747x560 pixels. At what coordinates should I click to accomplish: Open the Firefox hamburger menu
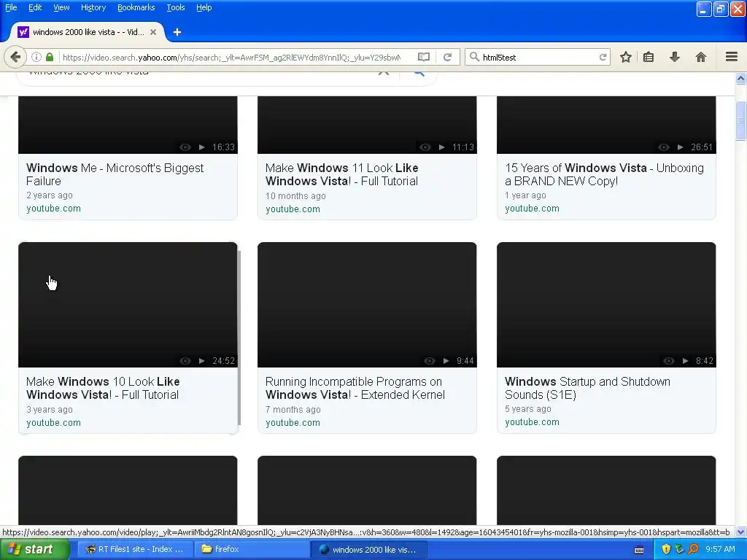(x=732, y=57)
